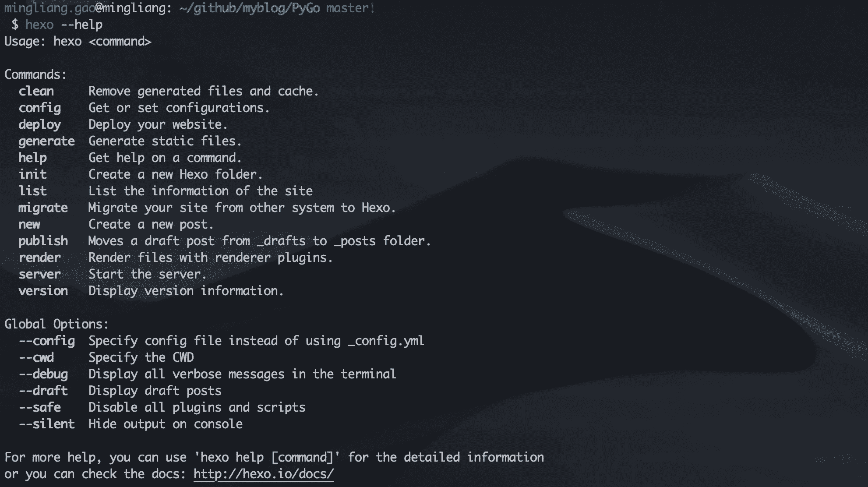Click the 'init' command name
The height and width of the screenshot is (487, 868).
(x=32, y=174)
